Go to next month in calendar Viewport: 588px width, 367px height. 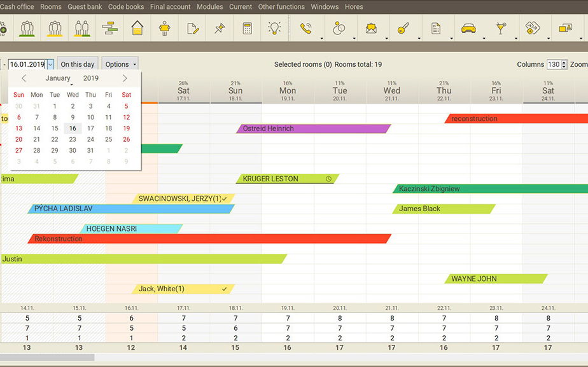[125, 79]
